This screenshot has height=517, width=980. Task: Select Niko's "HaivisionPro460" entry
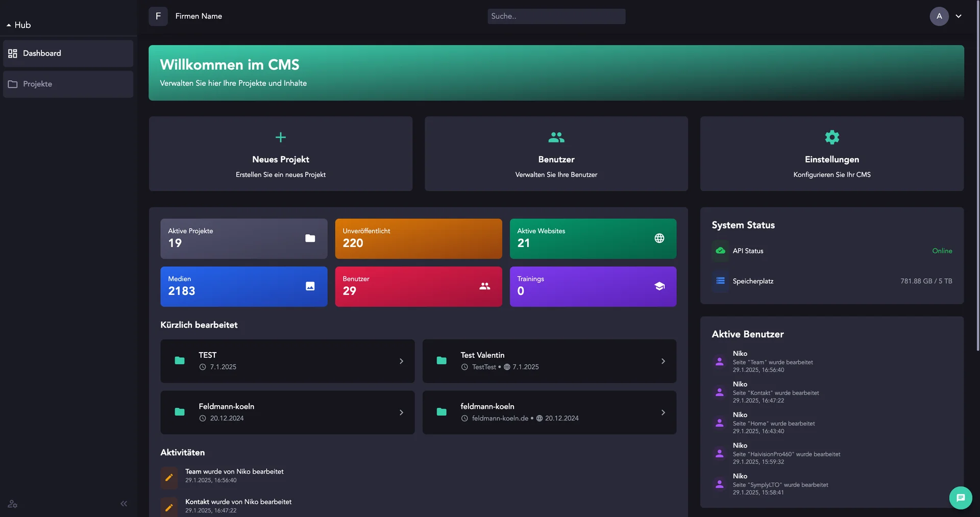tap(832, 453)
